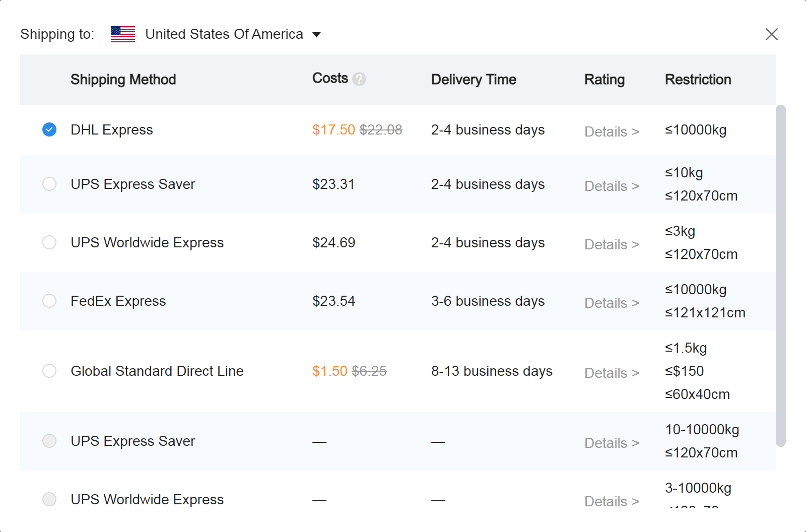Screen dimensions: 806x532
Task: Click the United States flag icon
Action: (123, 34)
